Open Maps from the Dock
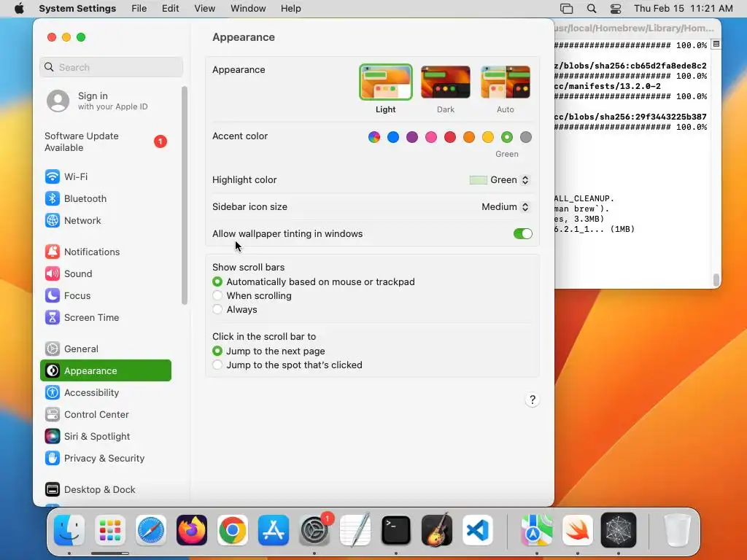 point(537,531)
